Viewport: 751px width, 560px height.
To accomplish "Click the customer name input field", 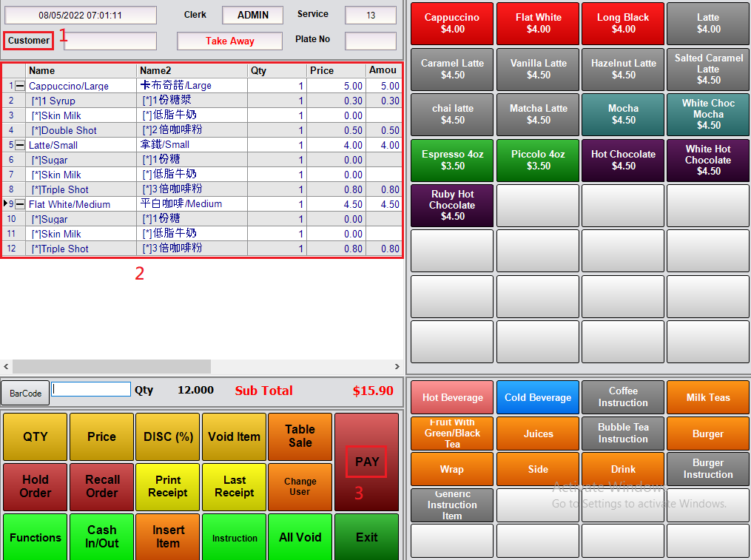I will (x=110, y=41).
